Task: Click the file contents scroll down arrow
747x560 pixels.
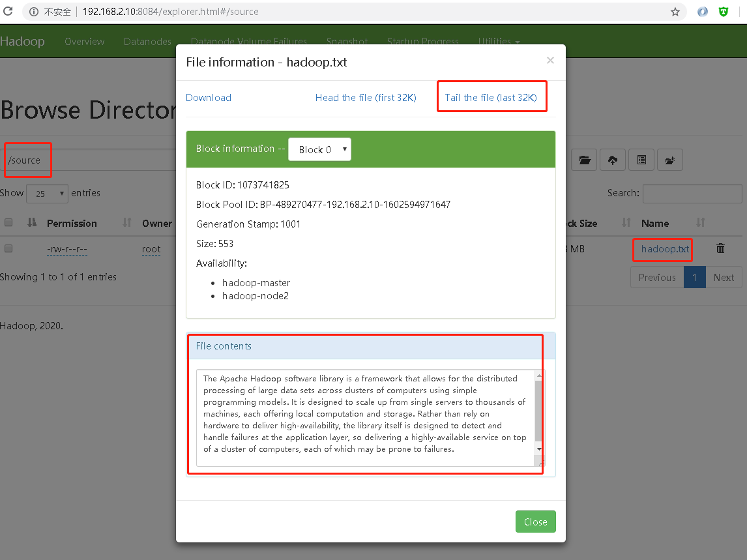Action: pos(539,449)
